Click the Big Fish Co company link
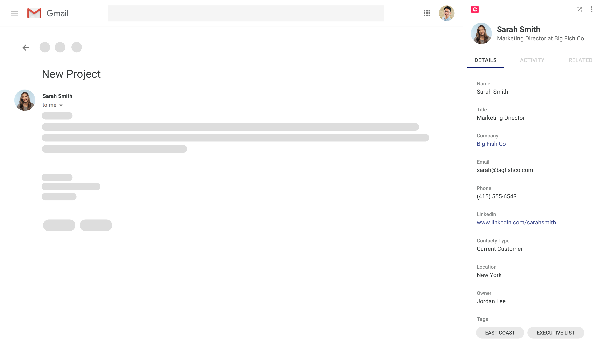601x364 pixels. coord(491,144)
